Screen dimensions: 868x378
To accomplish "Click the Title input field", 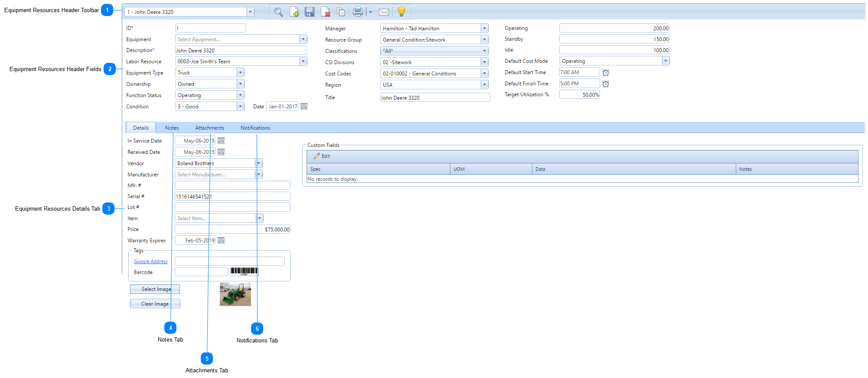I will (x=435, y=98).
